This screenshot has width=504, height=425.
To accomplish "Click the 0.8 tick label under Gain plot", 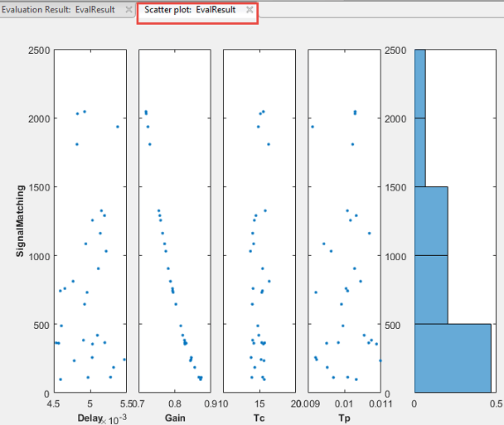I will pyautogui.click(x=175, y=403).
